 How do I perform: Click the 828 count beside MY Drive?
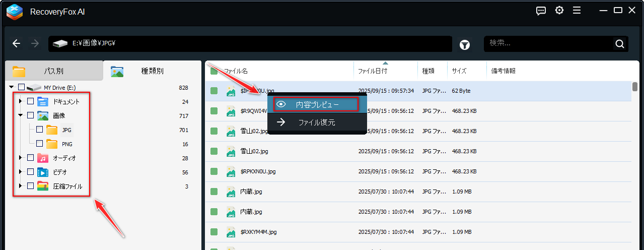[184, 87]
